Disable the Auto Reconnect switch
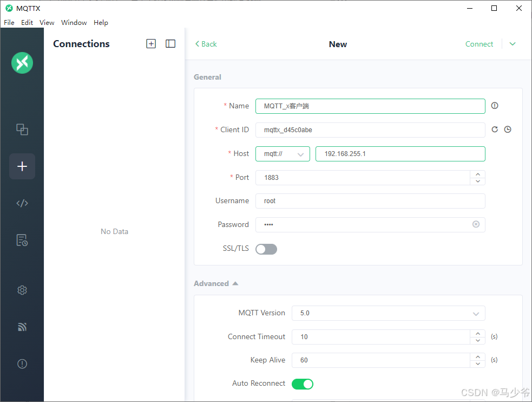The image size is (532, 402). tap(303, 384)
